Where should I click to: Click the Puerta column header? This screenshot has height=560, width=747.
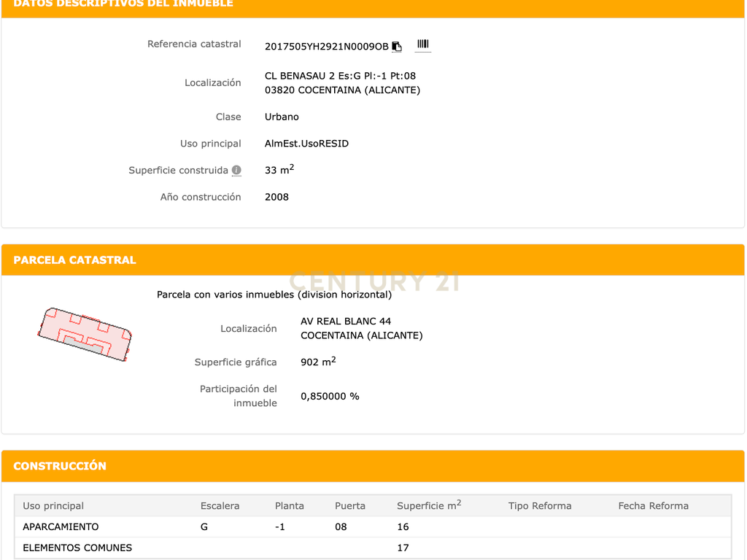pyautogui.click(x=350, y=506)
